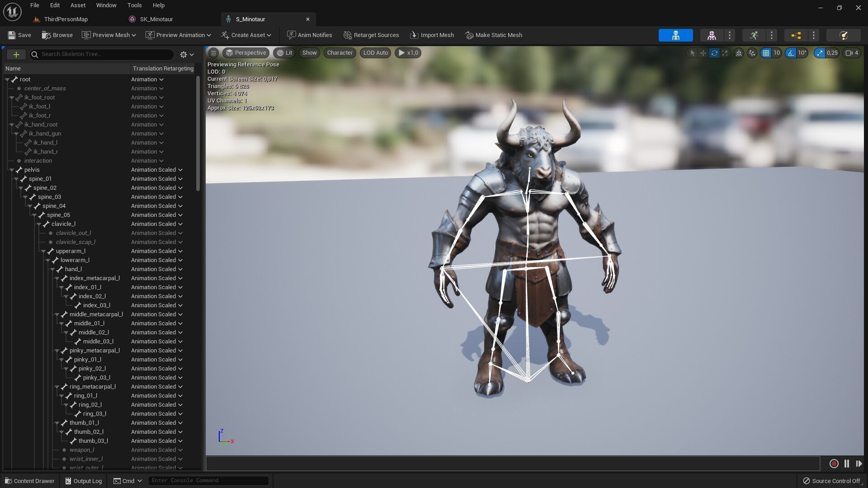Open the Create Asset dropdown

coord(246,35)
